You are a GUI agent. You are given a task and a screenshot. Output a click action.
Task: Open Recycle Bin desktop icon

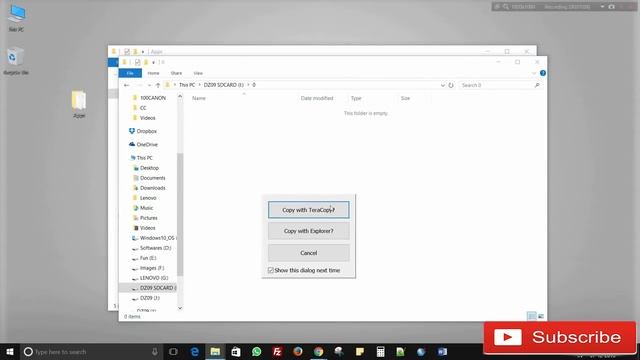(16, 61)
